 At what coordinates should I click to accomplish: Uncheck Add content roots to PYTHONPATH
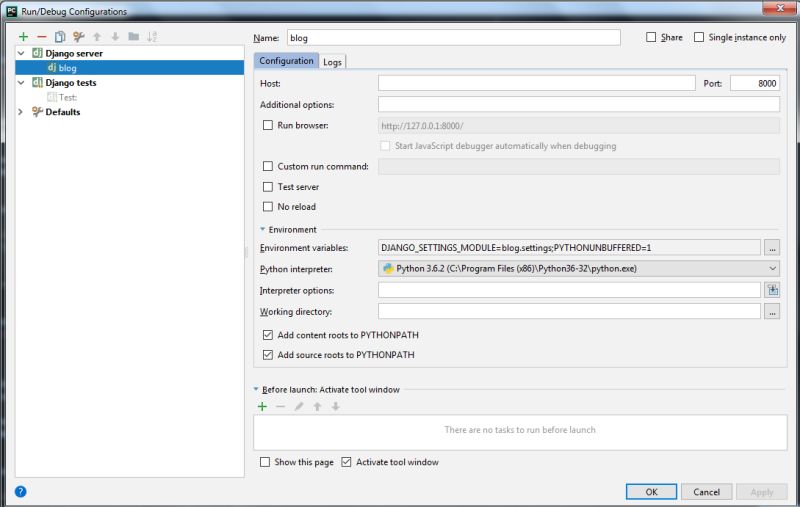pyautogui.click(x=268, y=335)
